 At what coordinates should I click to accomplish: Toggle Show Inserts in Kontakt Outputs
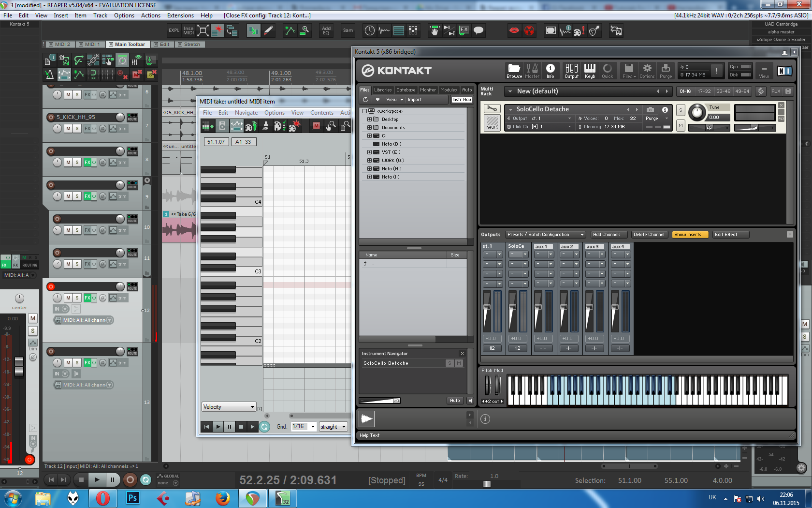(x=690, y=235)
